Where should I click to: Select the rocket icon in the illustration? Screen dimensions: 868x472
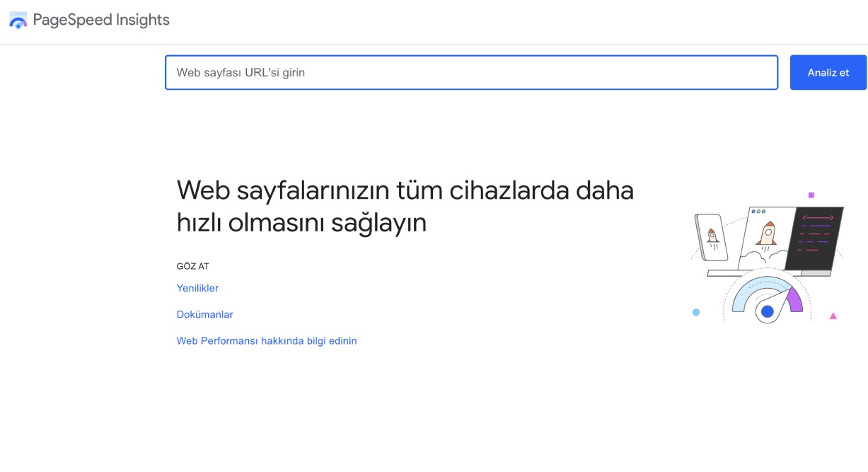pos(768,234)
